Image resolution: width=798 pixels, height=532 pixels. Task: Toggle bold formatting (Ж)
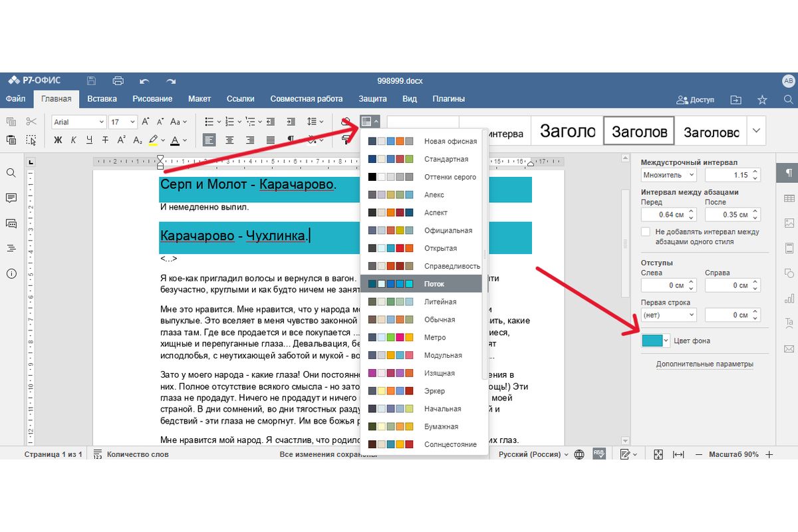(58, 140)
